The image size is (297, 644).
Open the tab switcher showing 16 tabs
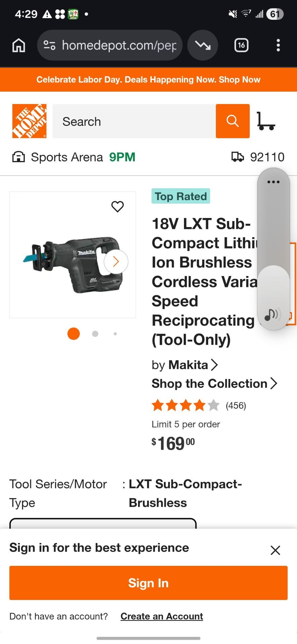click(x=241, y=45)
